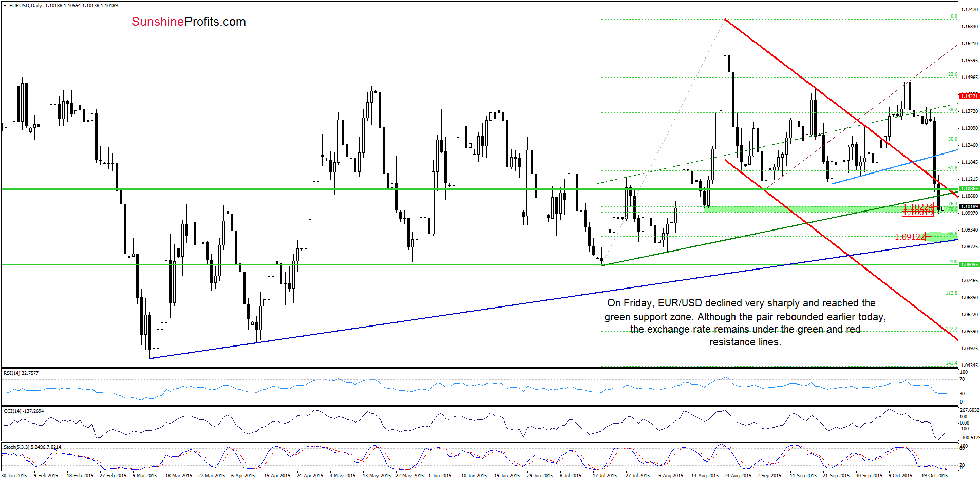Click the 1.08725 value on price axis

click(x=969, y=247)
